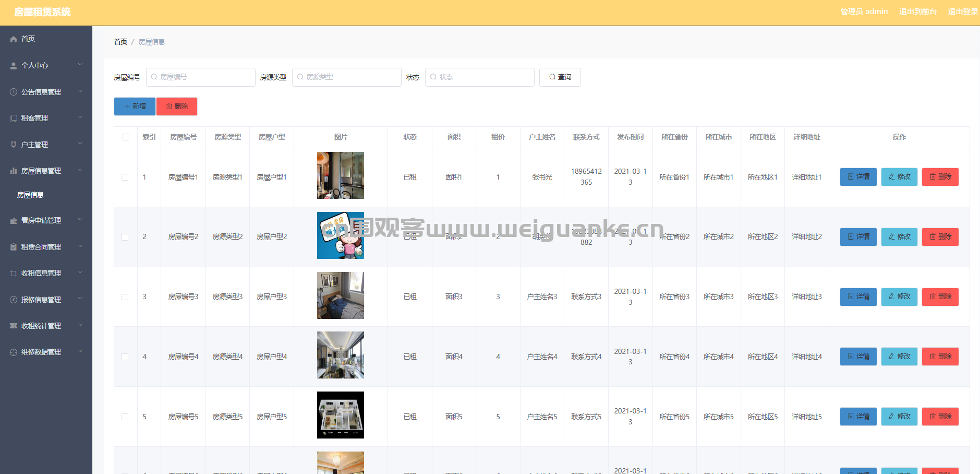Image resolution: width=980 pixels, height=474 pixels.
Task: Expand the 租客管理 menu chevron
Action: pos(80,117)
